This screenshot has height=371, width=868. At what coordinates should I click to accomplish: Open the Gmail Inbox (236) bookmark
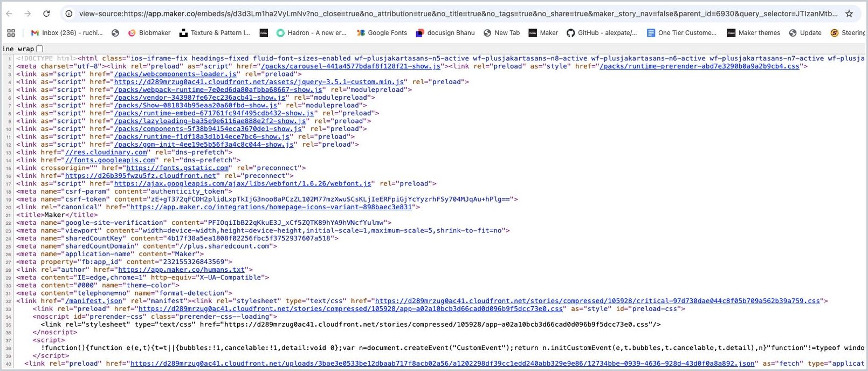click(67, 33)
